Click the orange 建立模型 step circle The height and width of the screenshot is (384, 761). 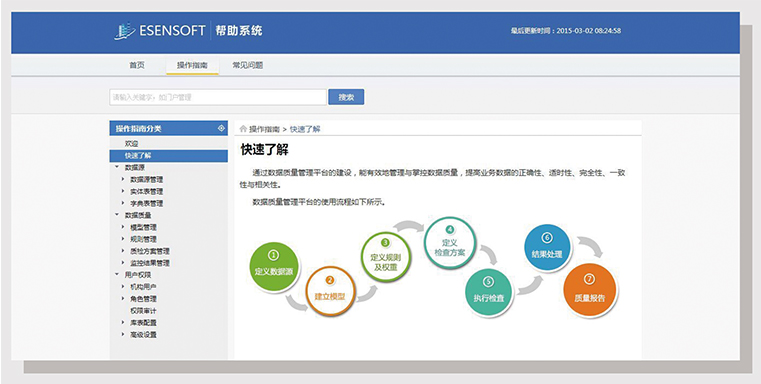click(x=330, y=290)
